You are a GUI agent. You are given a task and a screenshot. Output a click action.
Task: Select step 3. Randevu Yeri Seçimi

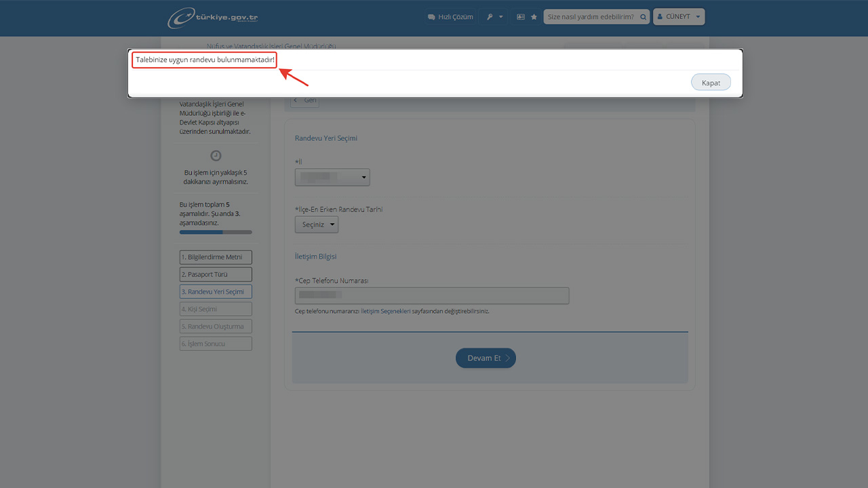coord(216,291)
